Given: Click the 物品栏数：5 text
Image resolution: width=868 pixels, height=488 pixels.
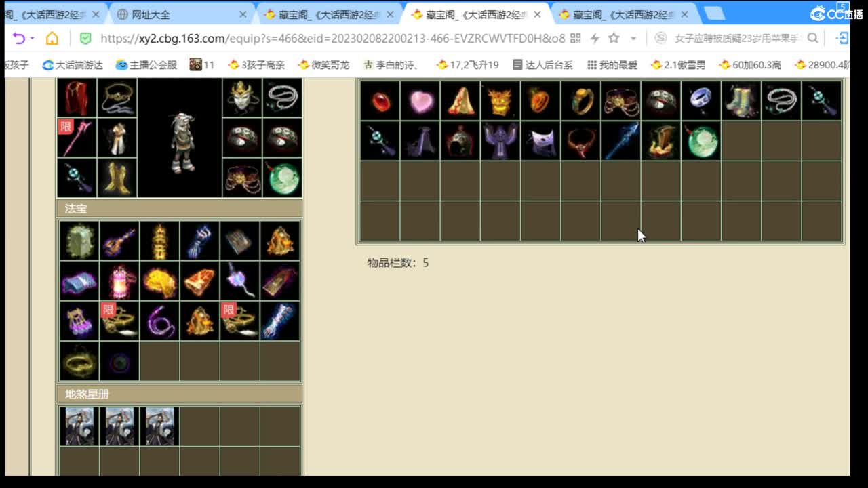Looking at the screenshot, I should click(x=398, y=262).
